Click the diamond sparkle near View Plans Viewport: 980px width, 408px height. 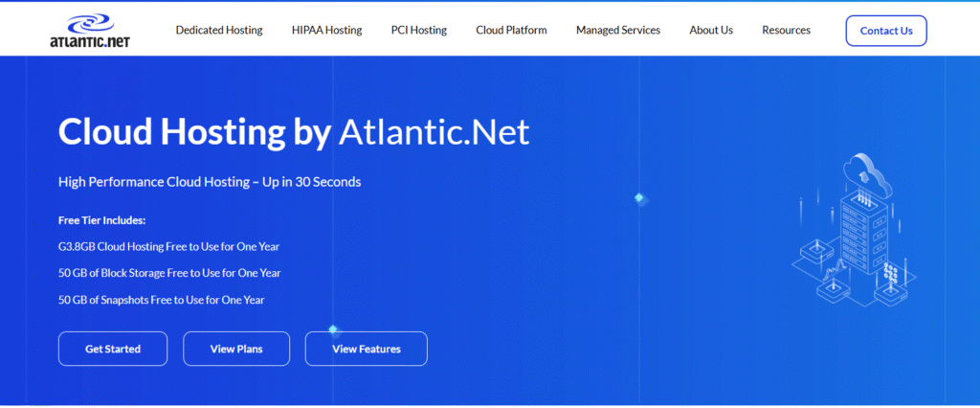coord(333,329)
